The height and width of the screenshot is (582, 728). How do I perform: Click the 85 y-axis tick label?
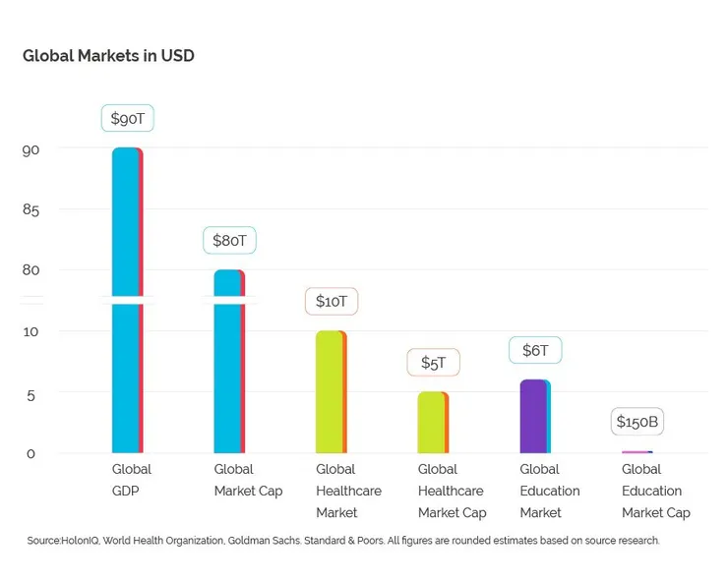(x=30, y=209)
